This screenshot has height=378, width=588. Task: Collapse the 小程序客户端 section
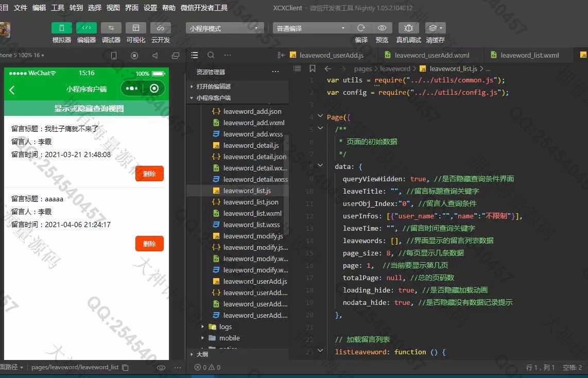(x=238, y=98)
